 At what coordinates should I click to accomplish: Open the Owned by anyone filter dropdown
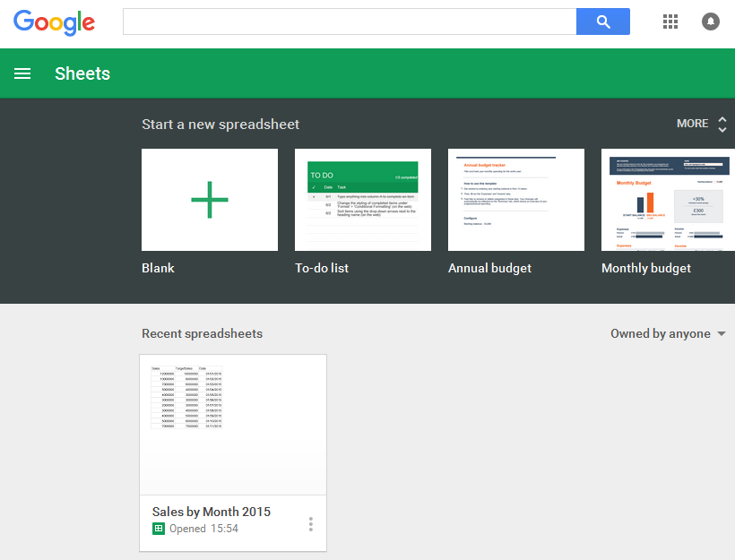pos(668,332)
